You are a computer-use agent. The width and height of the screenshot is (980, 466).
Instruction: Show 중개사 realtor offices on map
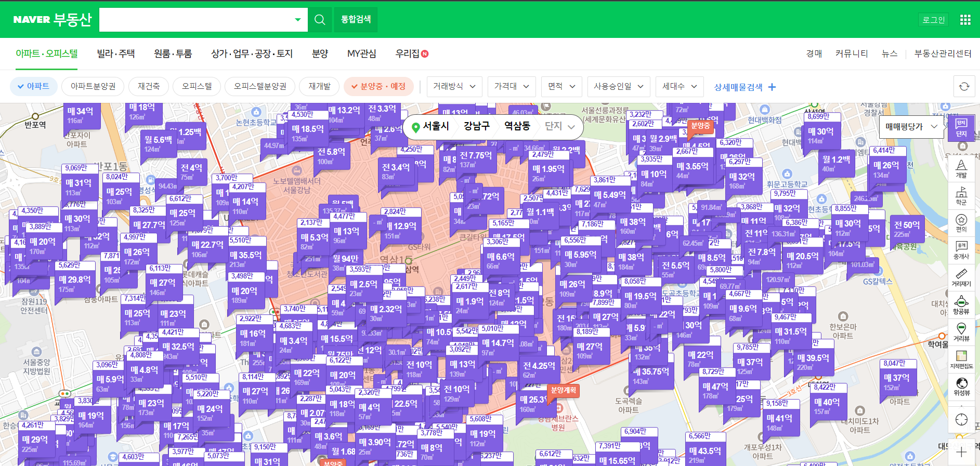(961, 250)
